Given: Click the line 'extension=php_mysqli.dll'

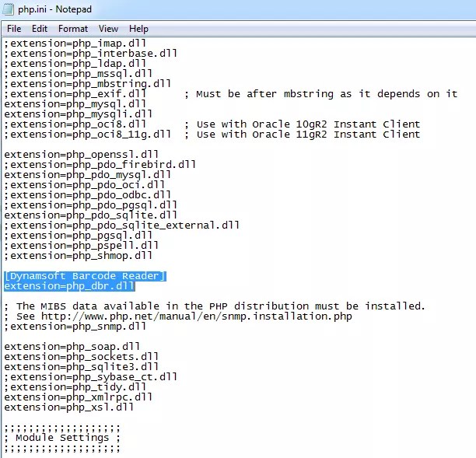Looking at the screenshot, I should click(x=78, y=114).
